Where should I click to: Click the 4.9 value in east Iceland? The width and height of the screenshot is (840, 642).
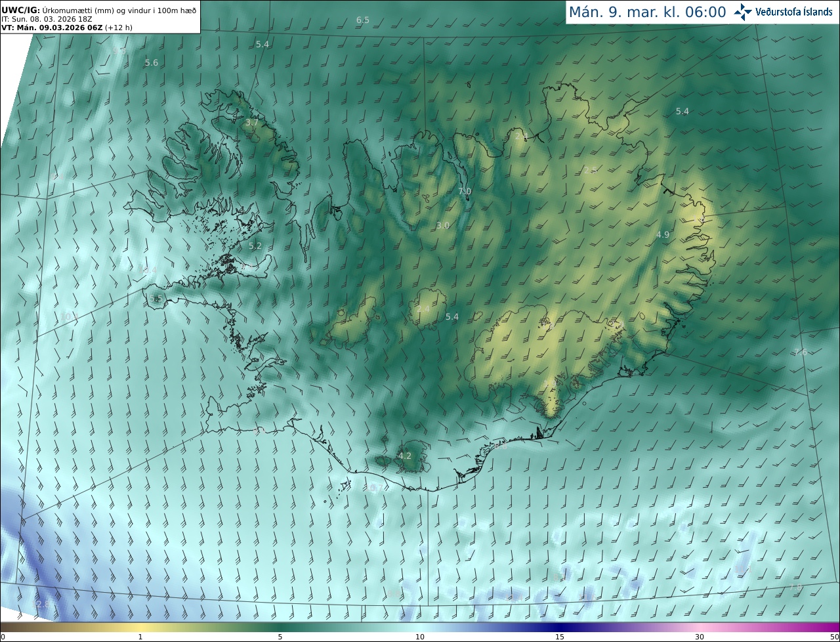663,234
